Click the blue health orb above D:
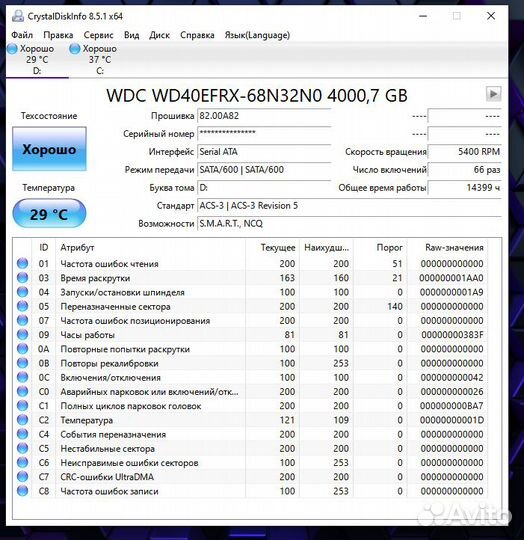 click(x=12, y=49)
